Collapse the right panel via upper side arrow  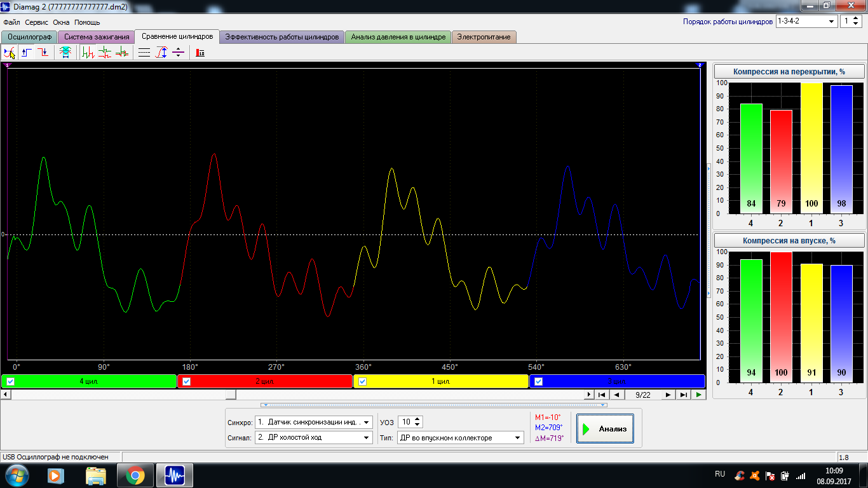pyautogui.click(x=709, y=168)
